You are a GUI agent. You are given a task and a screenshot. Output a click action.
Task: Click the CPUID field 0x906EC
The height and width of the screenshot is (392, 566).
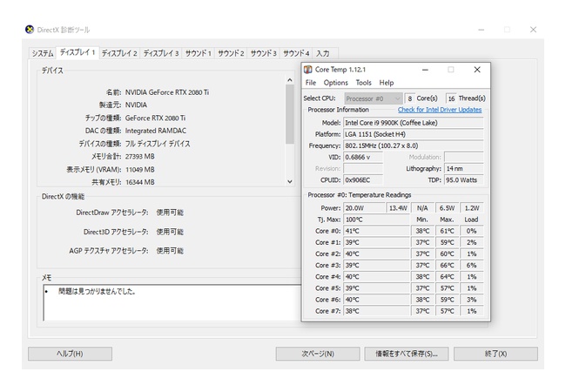click(x=363, y=180)
